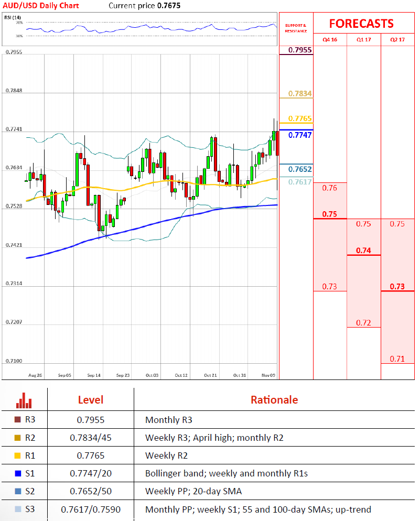Image resolution: width=420 pixels, height=521 pixels.
Task: Click the 0.7100 price axis label
Action: tap(14, 361)
